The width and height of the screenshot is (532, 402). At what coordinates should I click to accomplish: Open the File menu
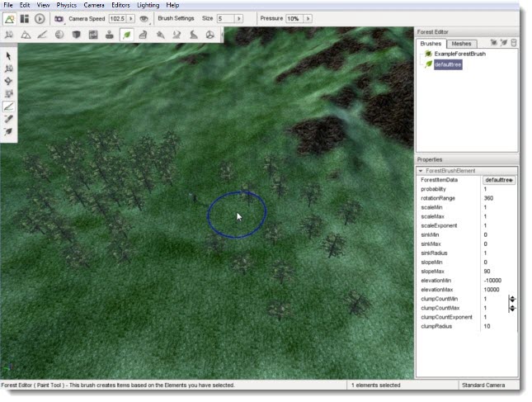coord(7,5)
